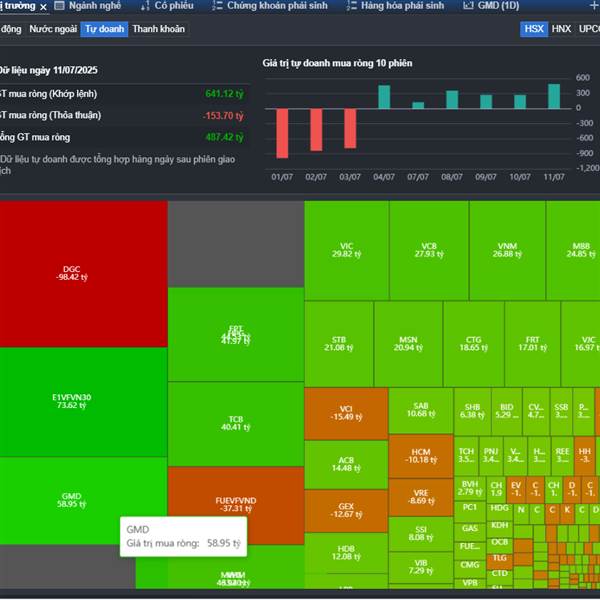Screen dimensions: 600x600
Task: Click the 08/07 green bar in chart
Action: click(452, 100)
